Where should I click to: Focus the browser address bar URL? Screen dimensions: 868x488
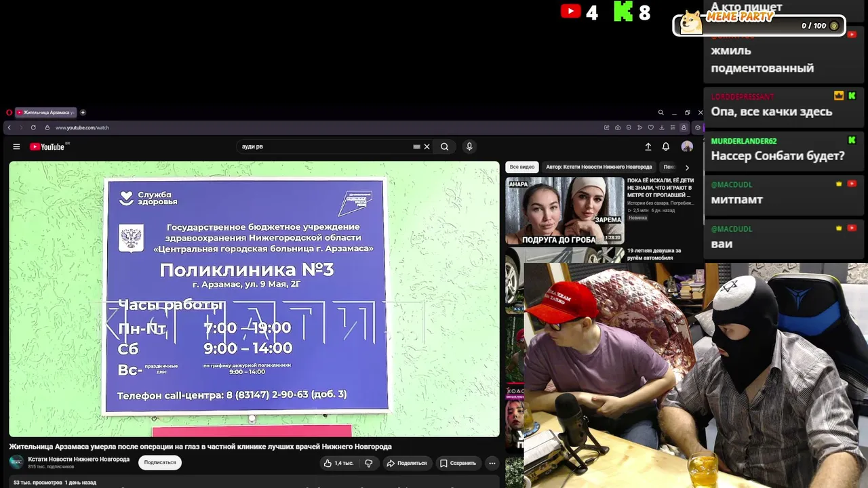coord(82,127)
